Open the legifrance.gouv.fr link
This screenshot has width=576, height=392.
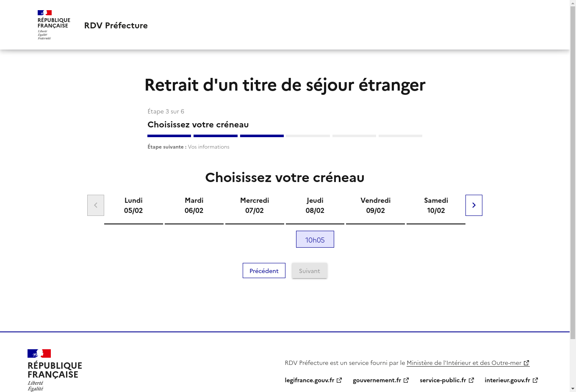pyautogui.click(x=313, y=380)
